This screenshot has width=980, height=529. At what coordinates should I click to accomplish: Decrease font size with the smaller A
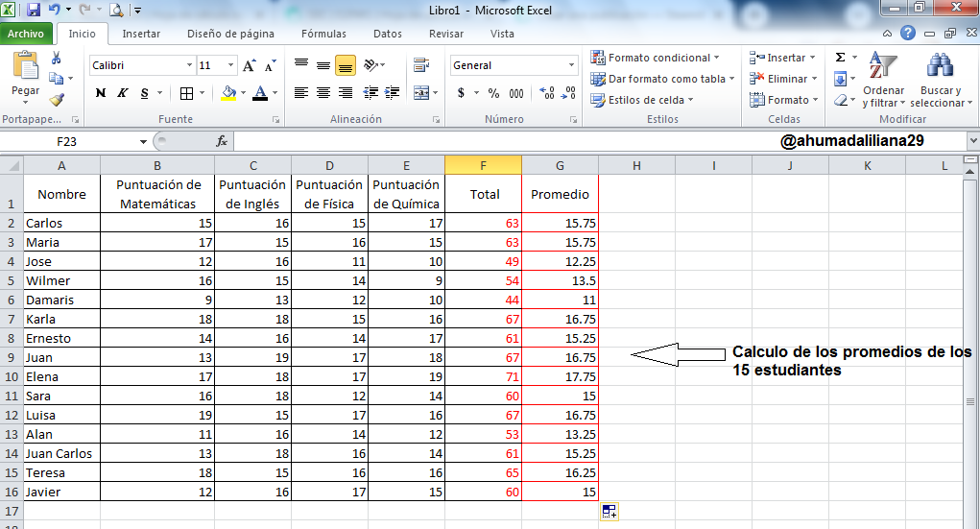point(270,65)
